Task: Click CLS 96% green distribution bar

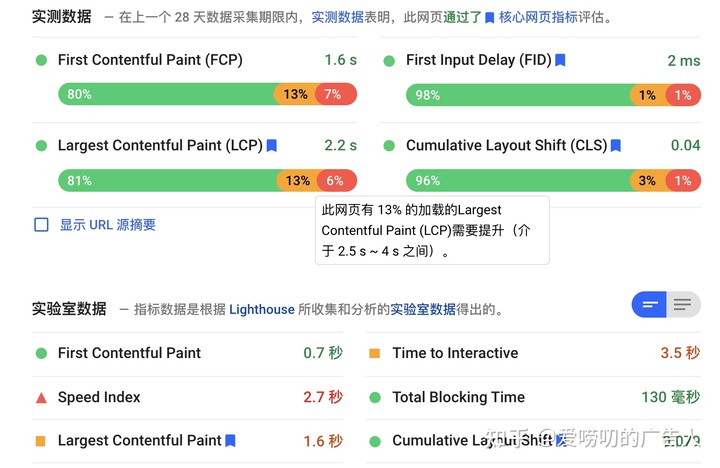Action: (515, 181)
